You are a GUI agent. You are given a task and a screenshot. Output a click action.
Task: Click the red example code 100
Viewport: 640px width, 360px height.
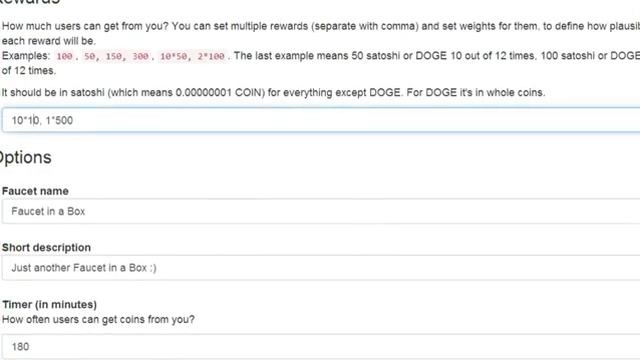point(64,56)
